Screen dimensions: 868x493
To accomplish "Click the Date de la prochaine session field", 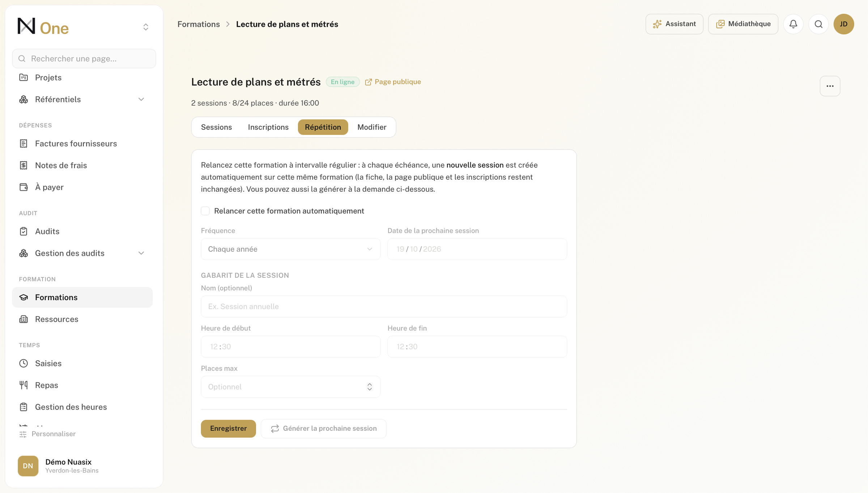I will (x=477, y=249).
